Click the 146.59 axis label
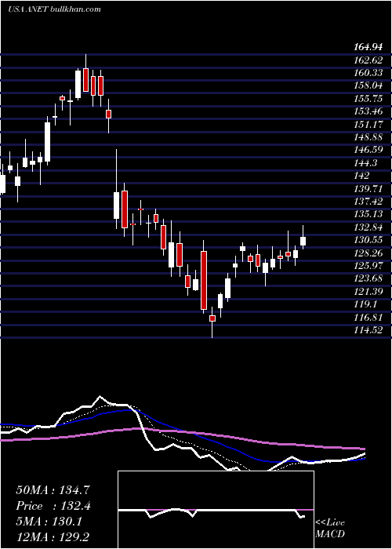 click(368, 151)
